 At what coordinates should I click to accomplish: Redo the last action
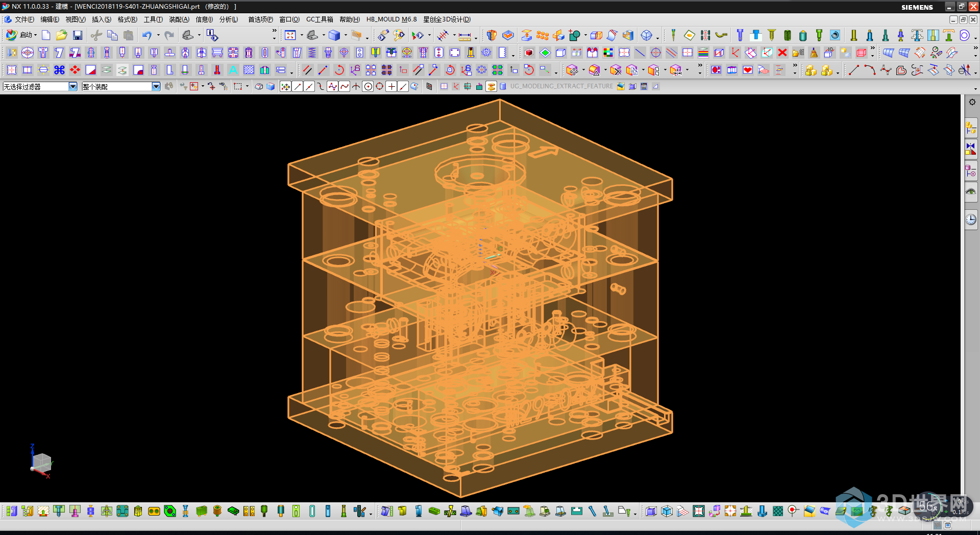click(169, 35)
